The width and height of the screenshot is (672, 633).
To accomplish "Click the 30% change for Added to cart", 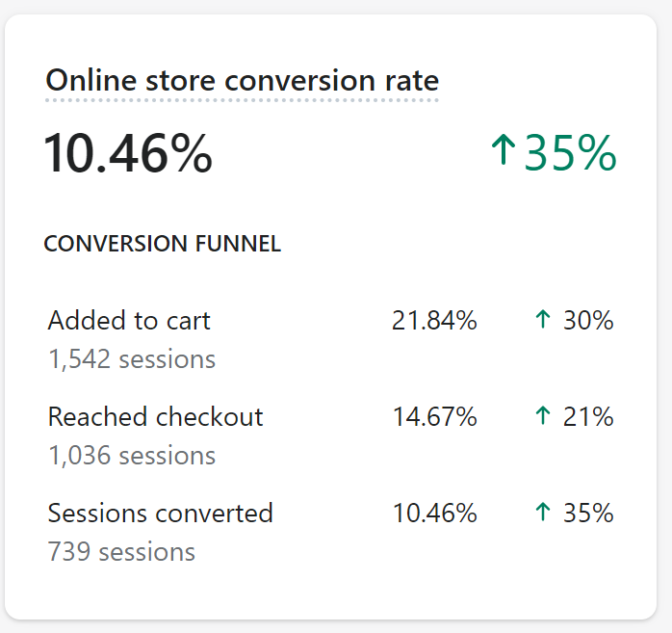I will pos(588,321).
